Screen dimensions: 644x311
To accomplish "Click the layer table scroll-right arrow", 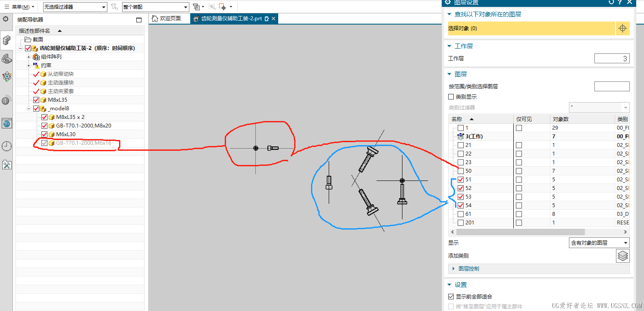I will point(626,232).
